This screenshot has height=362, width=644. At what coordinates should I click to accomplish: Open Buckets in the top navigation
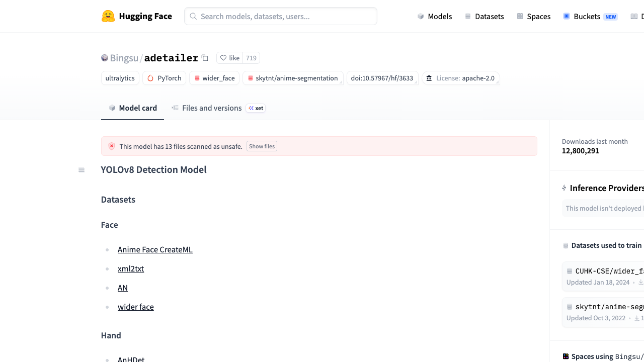[x=590, y=16]
